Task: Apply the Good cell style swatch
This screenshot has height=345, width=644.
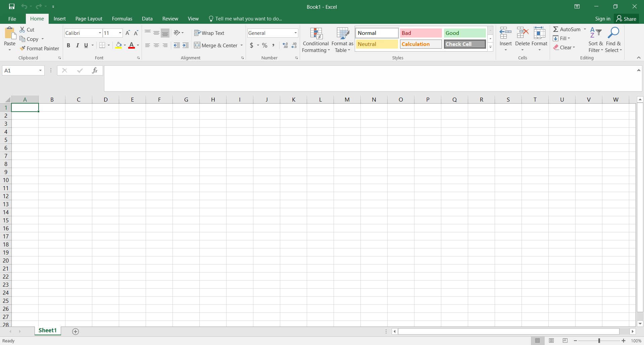Action: (464, 33)
